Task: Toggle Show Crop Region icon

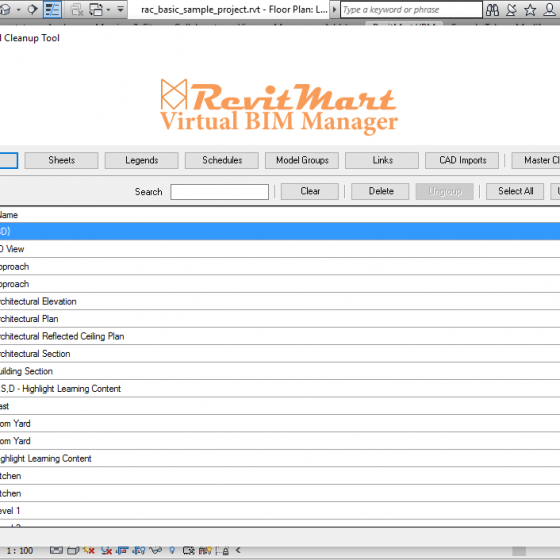Action: 139,551
